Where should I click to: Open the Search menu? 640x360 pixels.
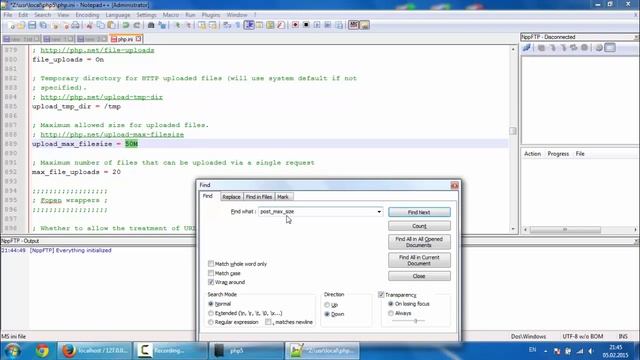pos(42,15)
